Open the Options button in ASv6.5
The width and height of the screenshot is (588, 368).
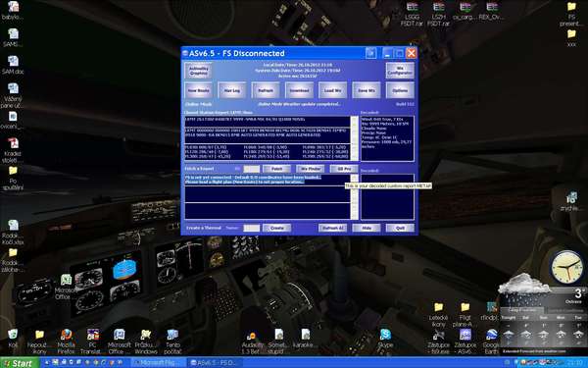400,90
